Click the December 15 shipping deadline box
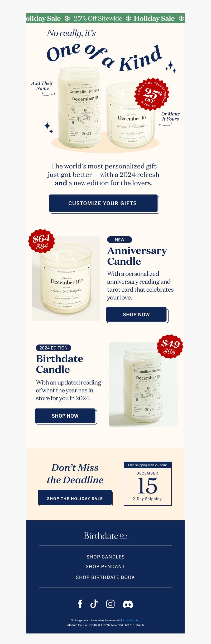211x644 pixels. pyautogui.click(x=148, y=483)
